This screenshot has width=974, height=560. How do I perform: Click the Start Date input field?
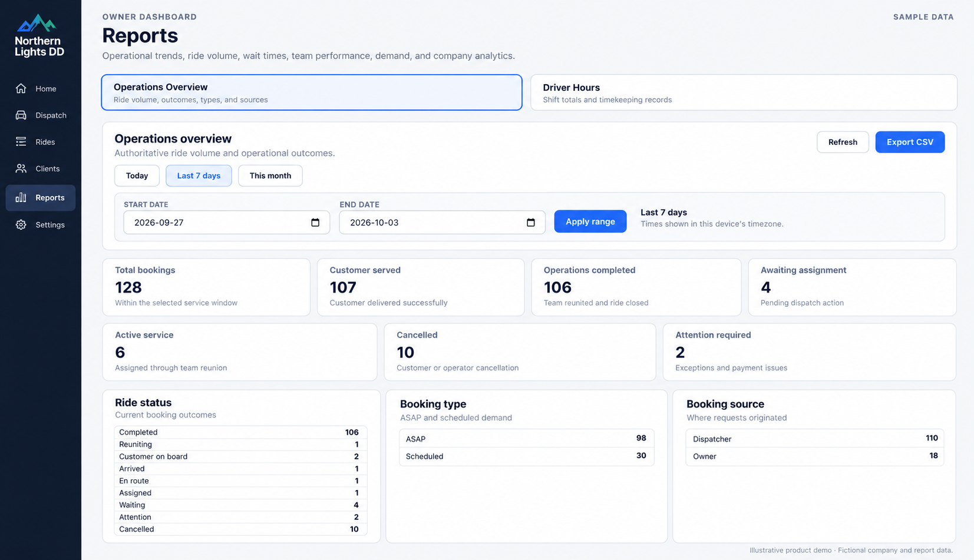coord(227,222)
